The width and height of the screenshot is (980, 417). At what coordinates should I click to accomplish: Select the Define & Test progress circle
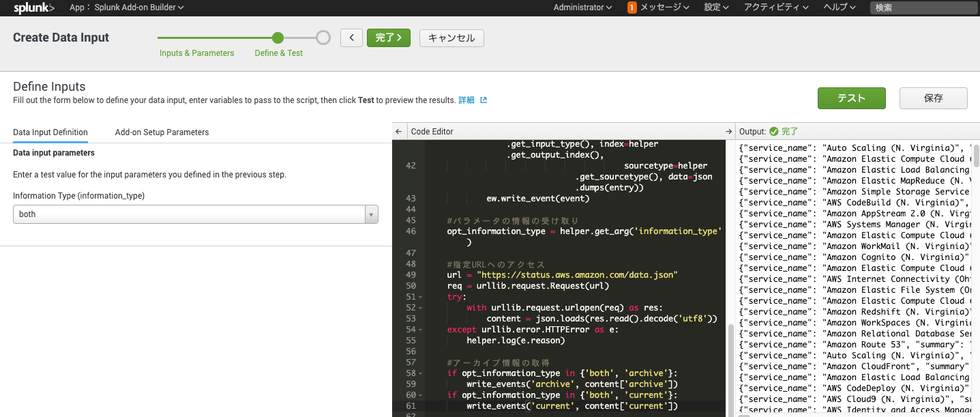[x=277, y=38]
